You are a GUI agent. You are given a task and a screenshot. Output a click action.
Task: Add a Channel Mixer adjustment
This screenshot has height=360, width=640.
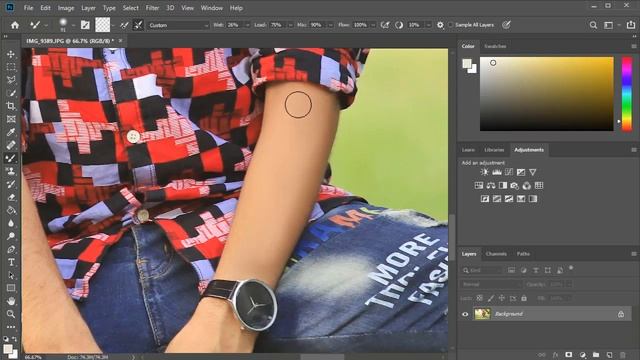click(527, 186)
